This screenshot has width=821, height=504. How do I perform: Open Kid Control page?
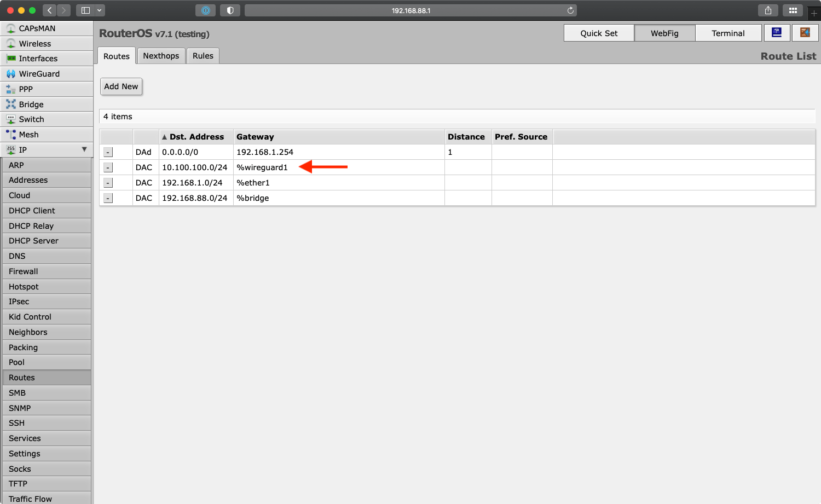pos(47,317)
